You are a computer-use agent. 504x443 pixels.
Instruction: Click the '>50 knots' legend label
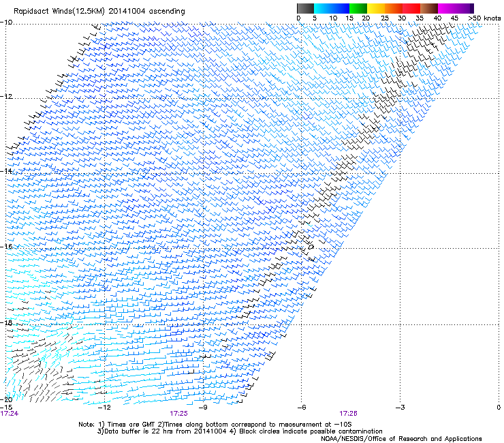[484, 18]
